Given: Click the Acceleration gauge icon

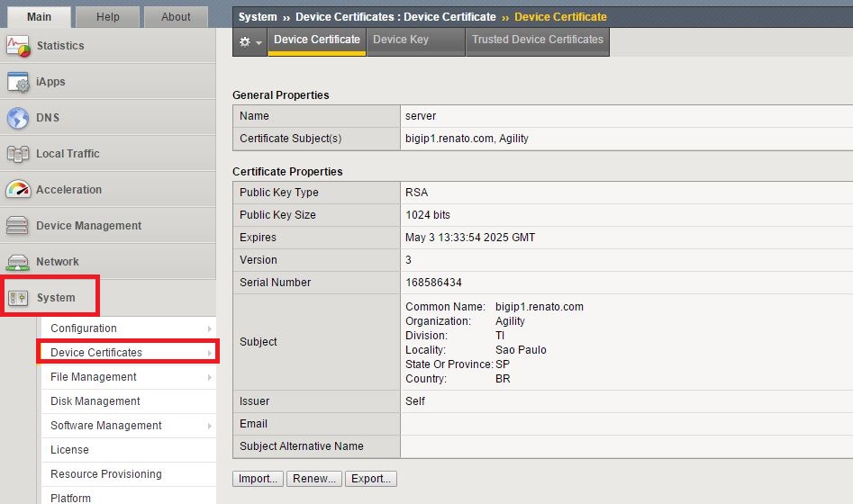Looking at the screenshot, I should point(18,190).
